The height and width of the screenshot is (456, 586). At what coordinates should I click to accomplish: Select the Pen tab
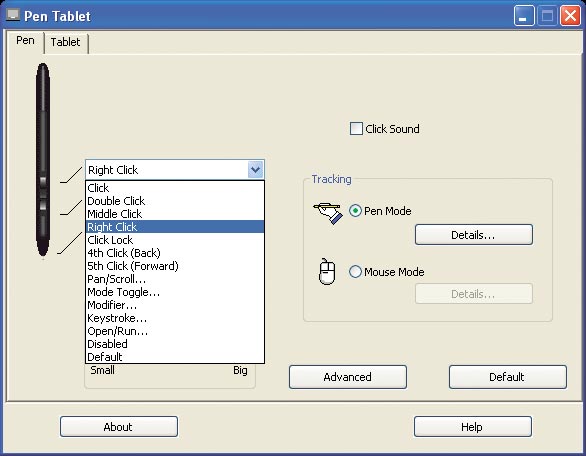[x=25, y=40]
